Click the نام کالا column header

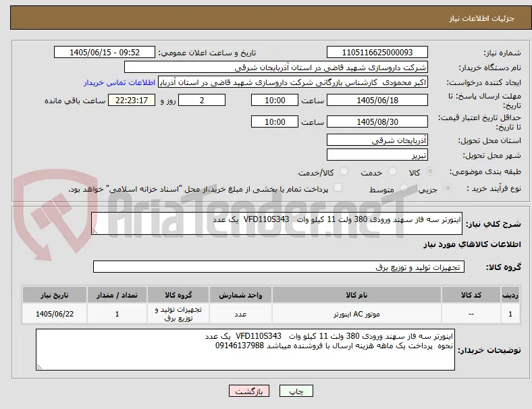point(356,295)
